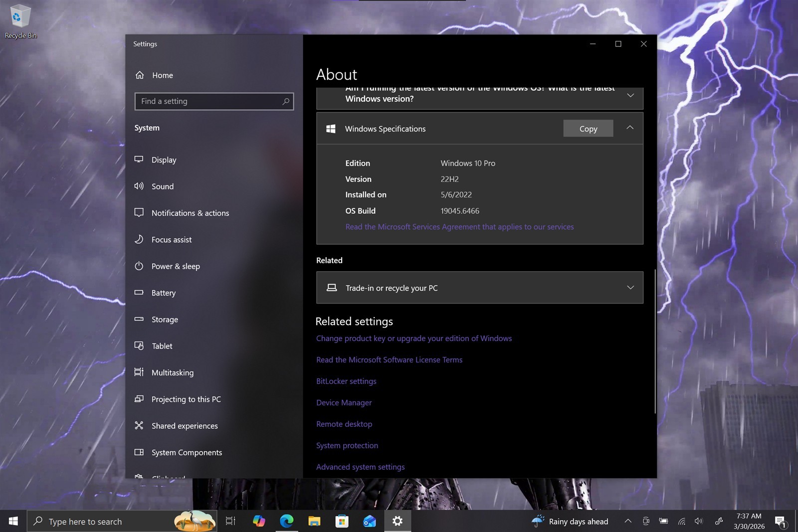Click the Projecting to this PC icon
Image resolution: width=798 pixels, height=532 pixels.
[139, 399]
